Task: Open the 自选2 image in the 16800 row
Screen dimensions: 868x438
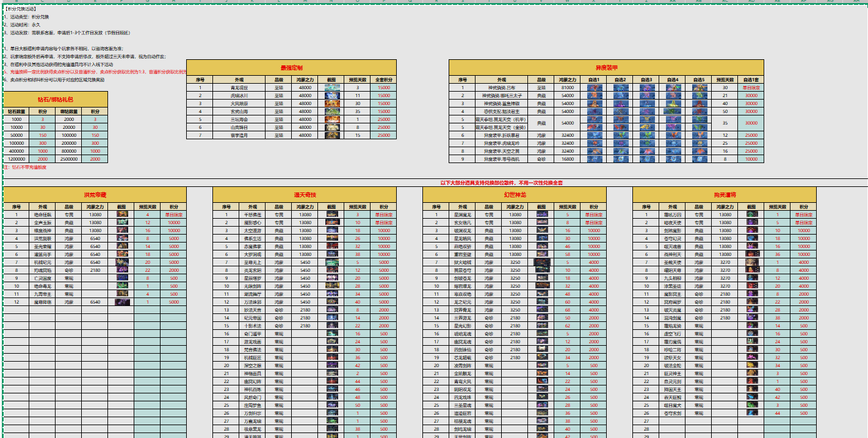Action: [x=621, y=159]
